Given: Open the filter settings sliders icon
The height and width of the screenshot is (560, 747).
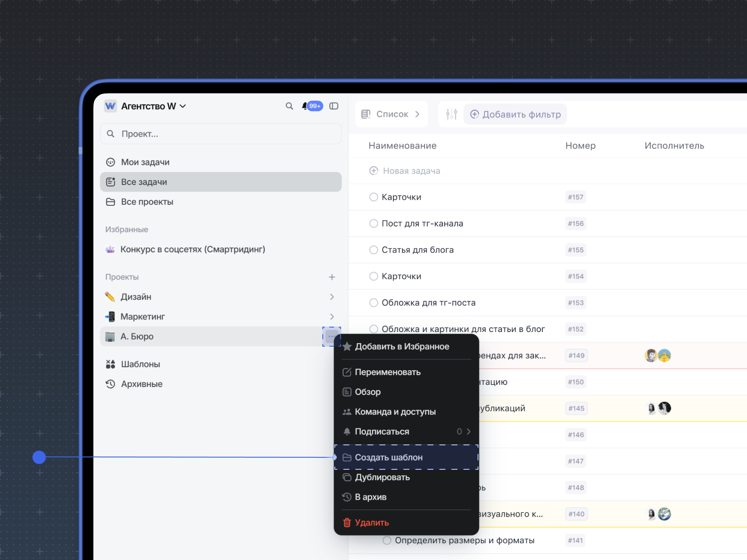Looking at the screenshot, I should pyautogui.click(x=451, y=114).
